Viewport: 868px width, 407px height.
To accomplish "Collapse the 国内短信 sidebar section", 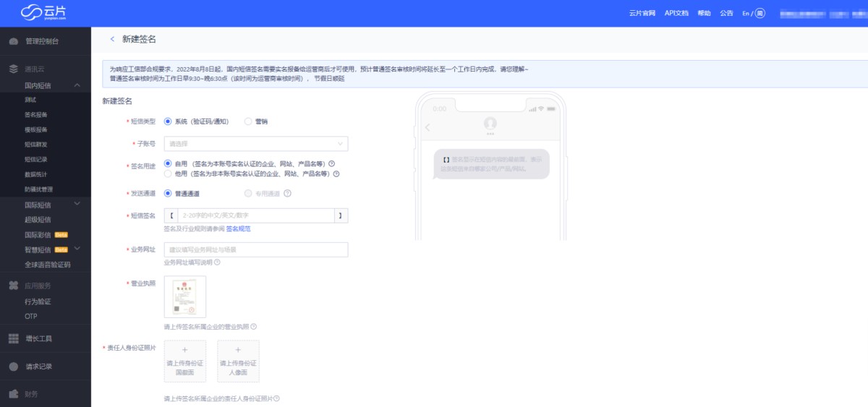I will point(77,85).
